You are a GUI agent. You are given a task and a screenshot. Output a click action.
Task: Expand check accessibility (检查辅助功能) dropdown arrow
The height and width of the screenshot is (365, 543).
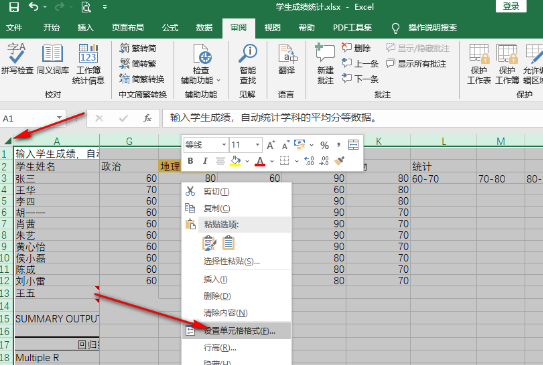[x=219, y=80]
